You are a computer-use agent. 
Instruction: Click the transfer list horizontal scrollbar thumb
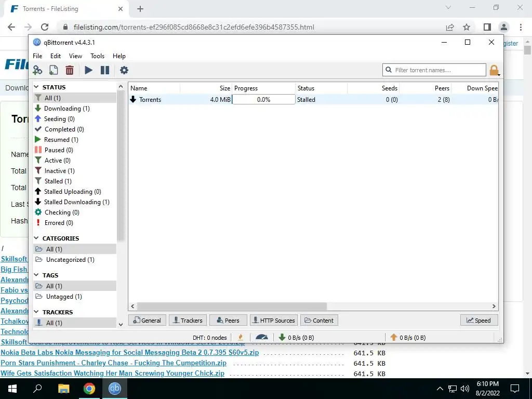click(x=232, y=307)
